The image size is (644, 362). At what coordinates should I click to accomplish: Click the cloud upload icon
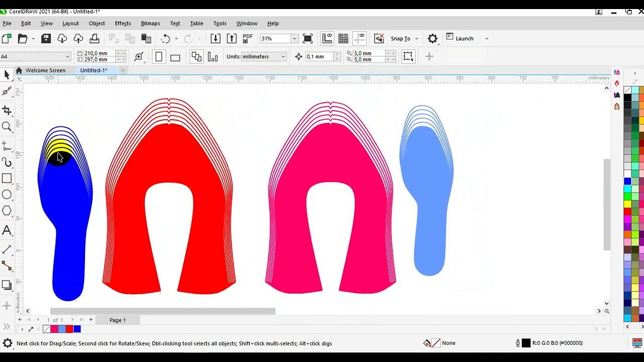pos(78,38)
